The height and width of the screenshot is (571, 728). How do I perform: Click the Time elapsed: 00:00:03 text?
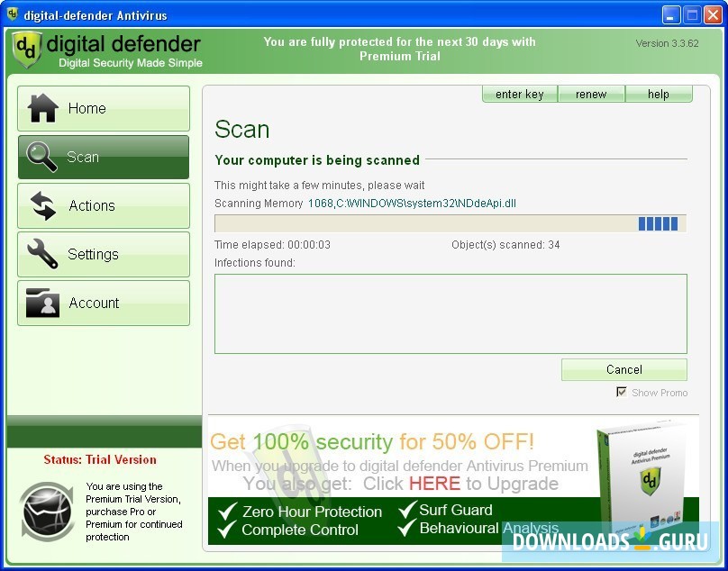click(x=272, y=245)
